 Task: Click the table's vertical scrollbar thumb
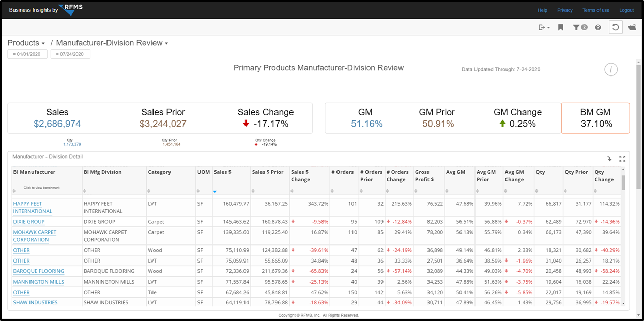(623, 182)
